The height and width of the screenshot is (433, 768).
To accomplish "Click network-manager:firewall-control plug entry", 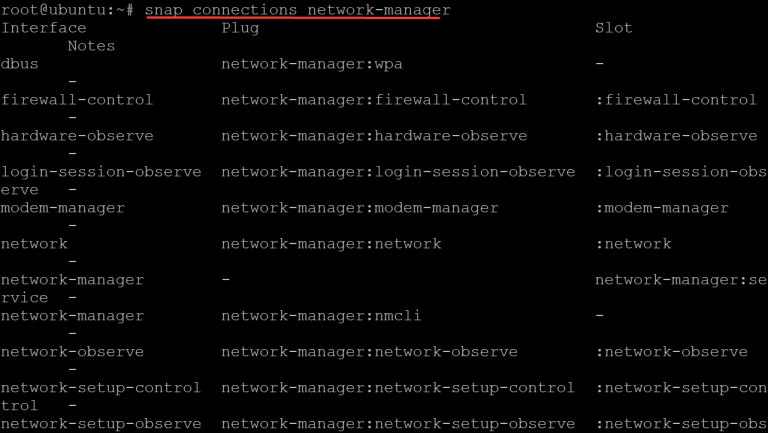I will tap(374, 100).
